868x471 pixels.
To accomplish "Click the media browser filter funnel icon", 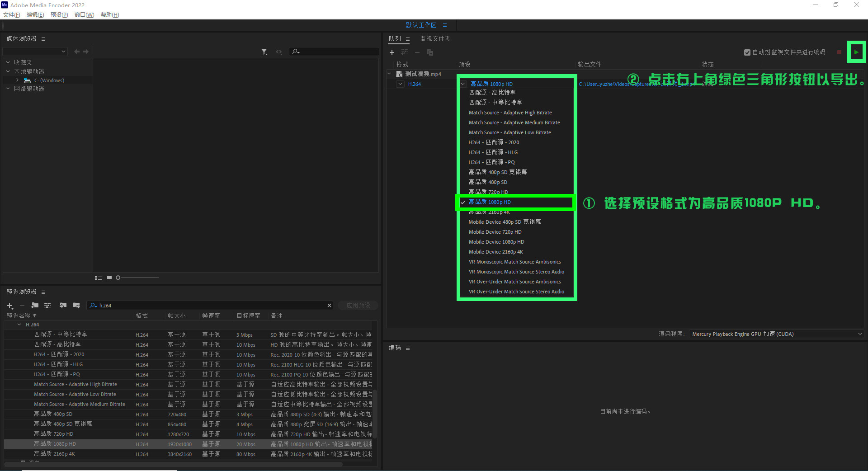I will click(x=264, y=52).
